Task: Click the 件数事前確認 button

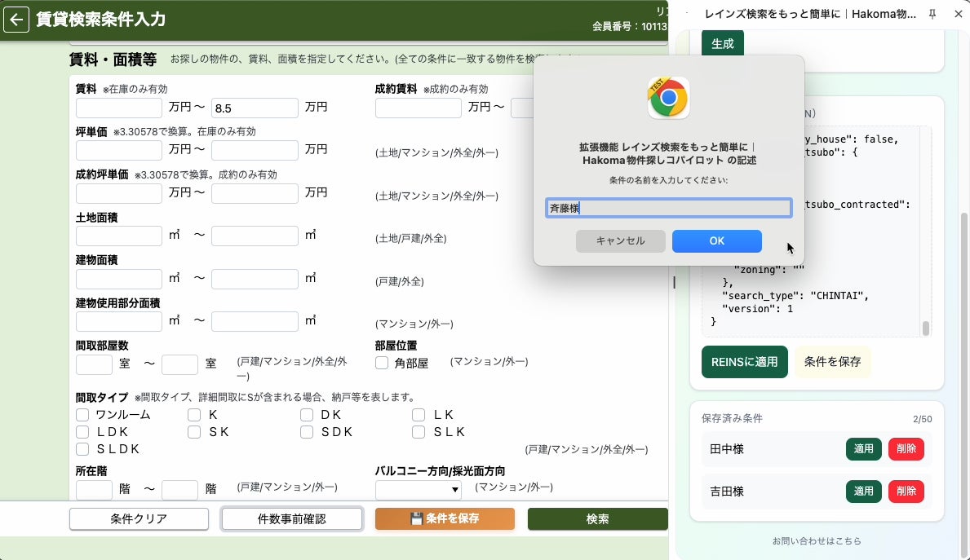Action: coord(291,518)
